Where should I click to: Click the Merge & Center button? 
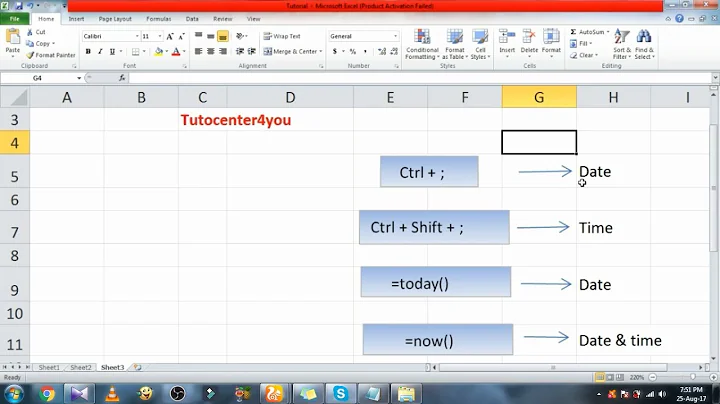click(x=291, y=51)
